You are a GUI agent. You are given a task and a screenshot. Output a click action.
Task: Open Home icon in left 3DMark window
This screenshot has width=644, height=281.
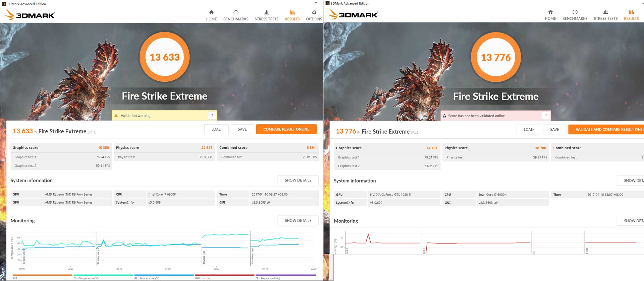coord(211,12)
